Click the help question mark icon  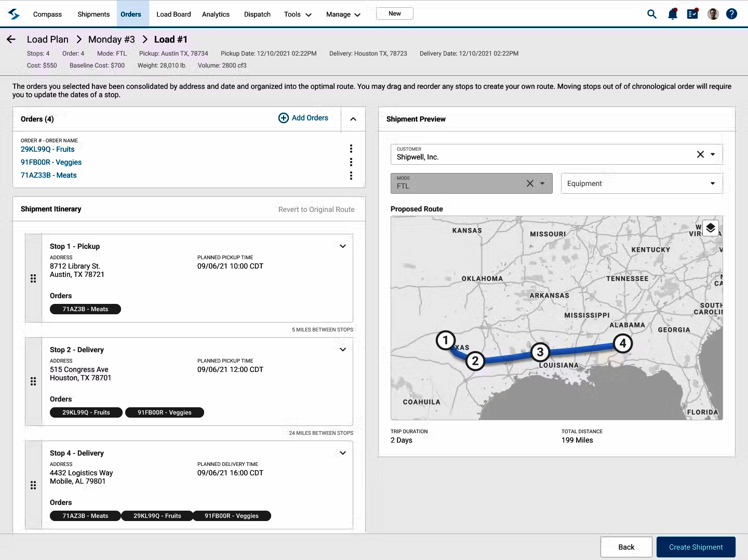[731, 14]
